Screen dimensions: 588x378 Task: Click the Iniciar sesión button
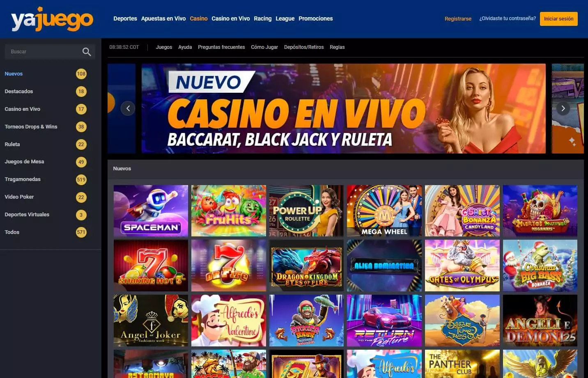pos(558,19)
